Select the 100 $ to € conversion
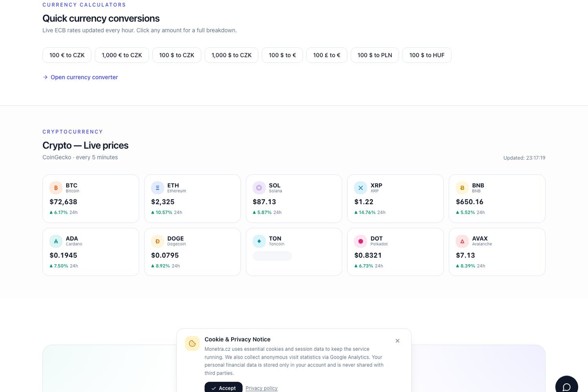Viewport: 588px width, 392px height. click(282, 55)
